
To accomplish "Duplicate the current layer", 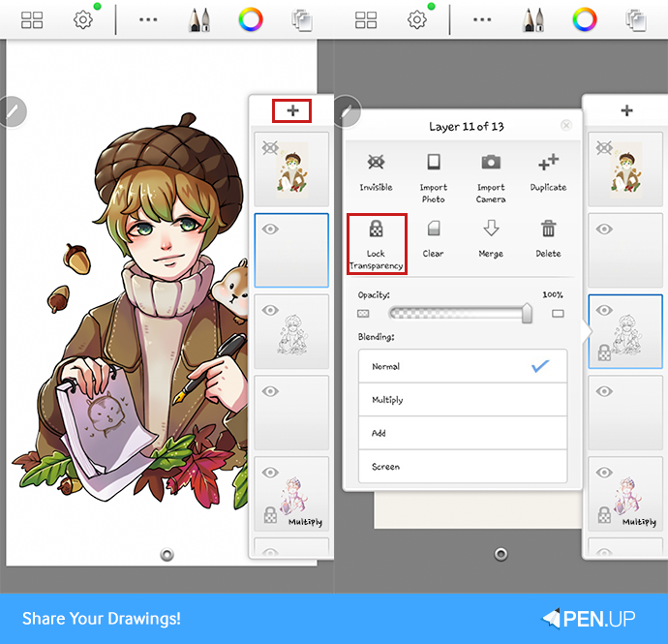I will pos(548,172).
